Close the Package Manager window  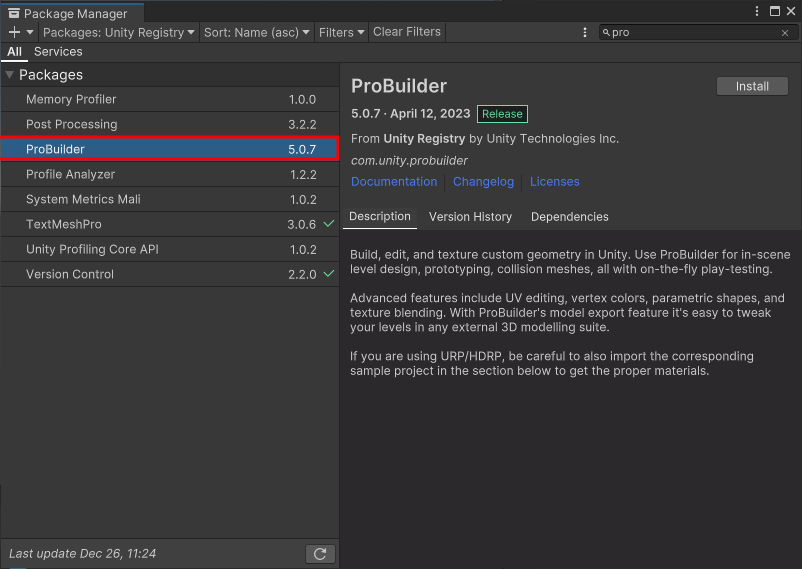[x=791, y=11]
